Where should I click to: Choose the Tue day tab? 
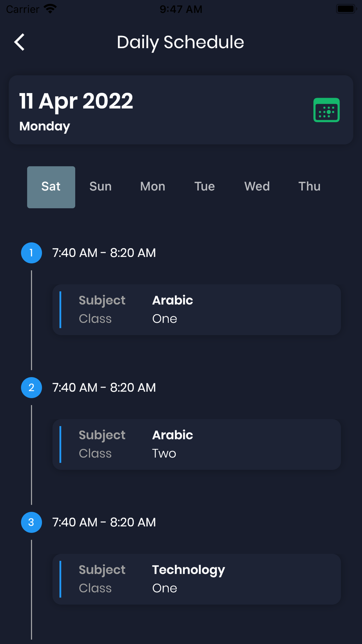coord(205,187)
